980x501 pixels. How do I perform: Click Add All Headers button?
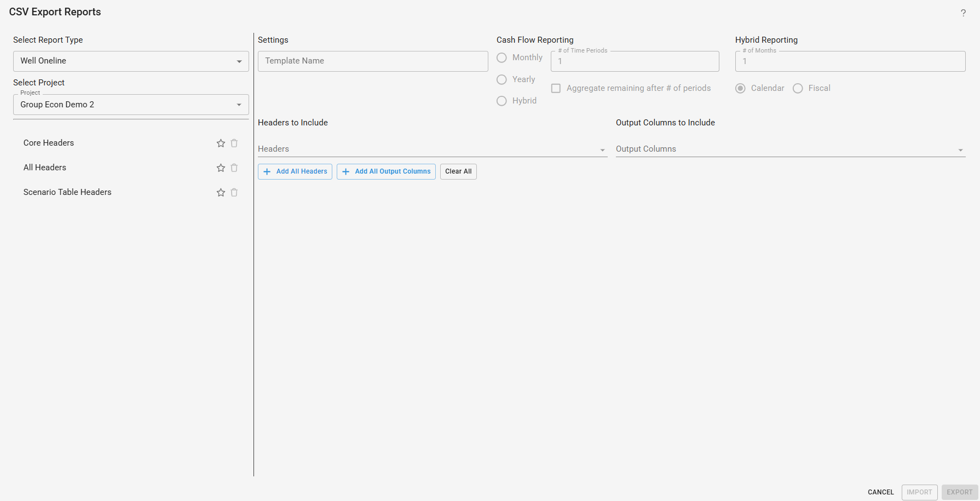coord(295,172)
